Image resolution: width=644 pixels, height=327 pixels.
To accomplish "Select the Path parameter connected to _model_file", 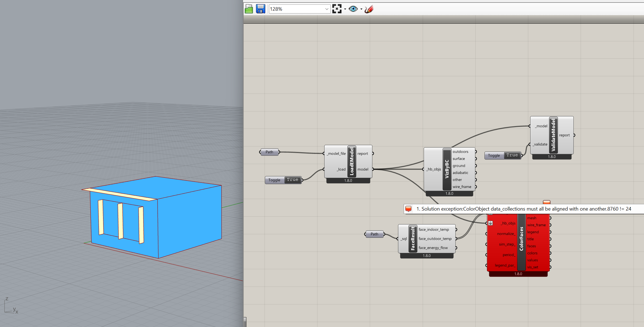I will [270, 152].
